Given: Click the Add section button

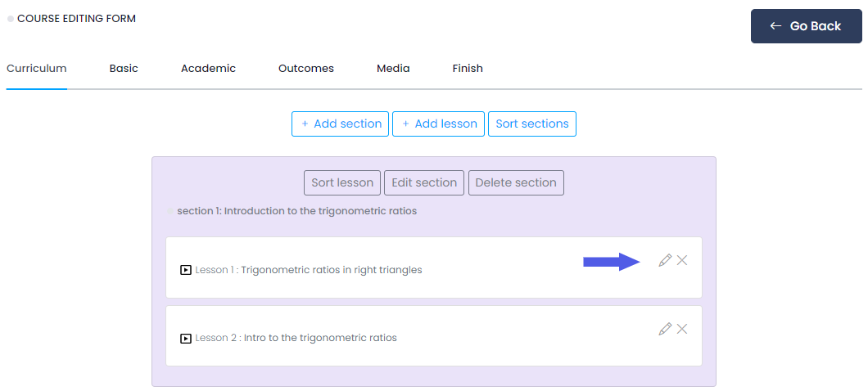Looking at the screenshot, I should click(341, 124).
